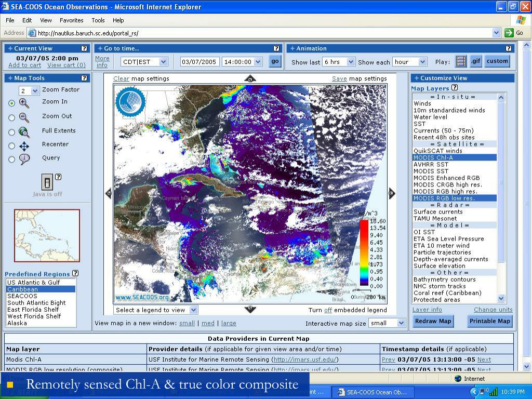Click in the 03/07/2005 date field
The width and height of the screenshot is (532, 399).
tap(200, 62)
